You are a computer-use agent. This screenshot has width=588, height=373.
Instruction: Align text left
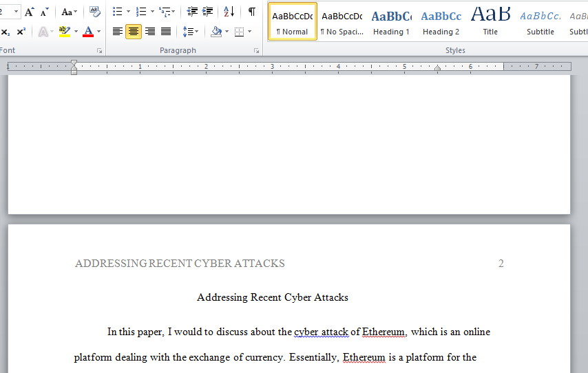pos(117,32)
